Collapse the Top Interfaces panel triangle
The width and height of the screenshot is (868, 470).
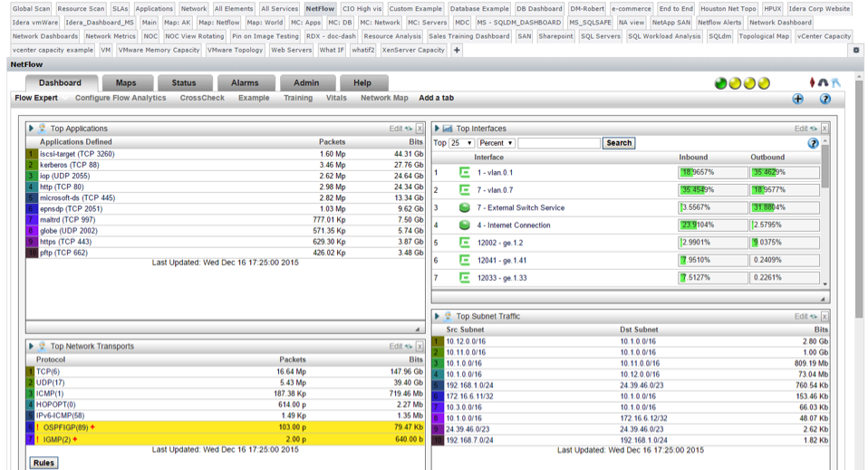[x=436, y=129]
